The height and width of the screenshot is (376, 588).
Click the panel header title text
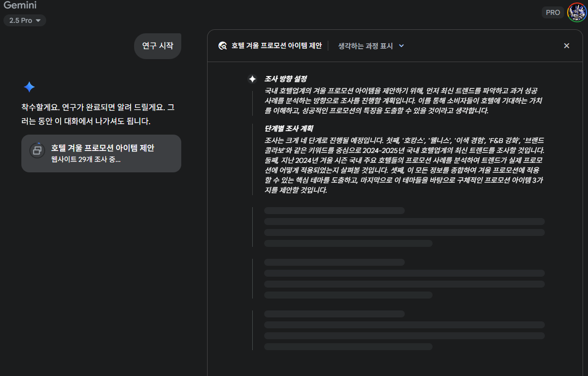[x=277, y=46]
